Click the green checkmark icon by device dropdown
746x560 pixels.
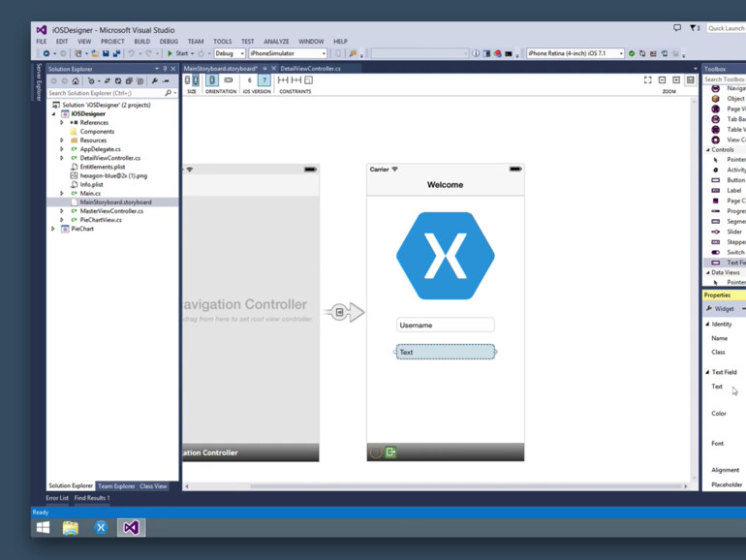pyautogui.click(x=632, y=53)
